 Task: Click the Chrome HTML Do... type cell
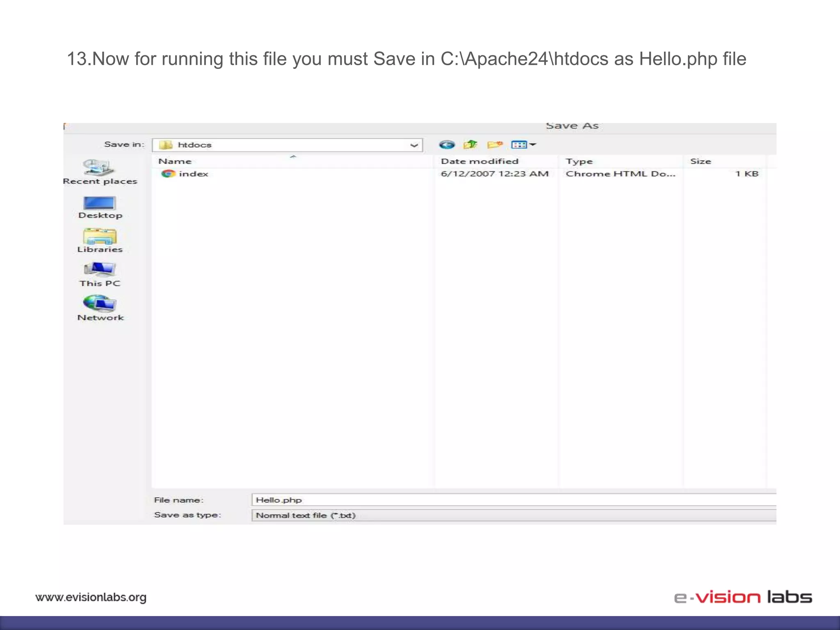621,174
